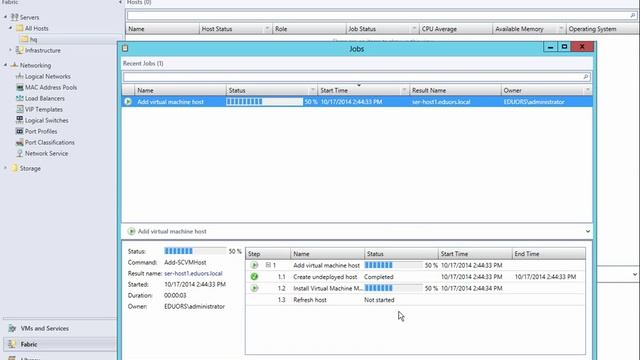The height and width of the screenshot is (360, 640).
Task: Click the Status progress bar in details pane
Action: pyautogui.click(x=195, y=251)
